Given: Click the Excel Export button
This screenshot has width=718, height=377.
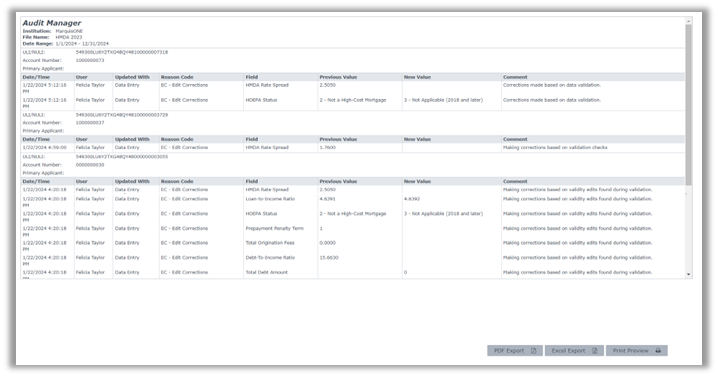Looking at the screenshot, I should [x=574, y=350].
